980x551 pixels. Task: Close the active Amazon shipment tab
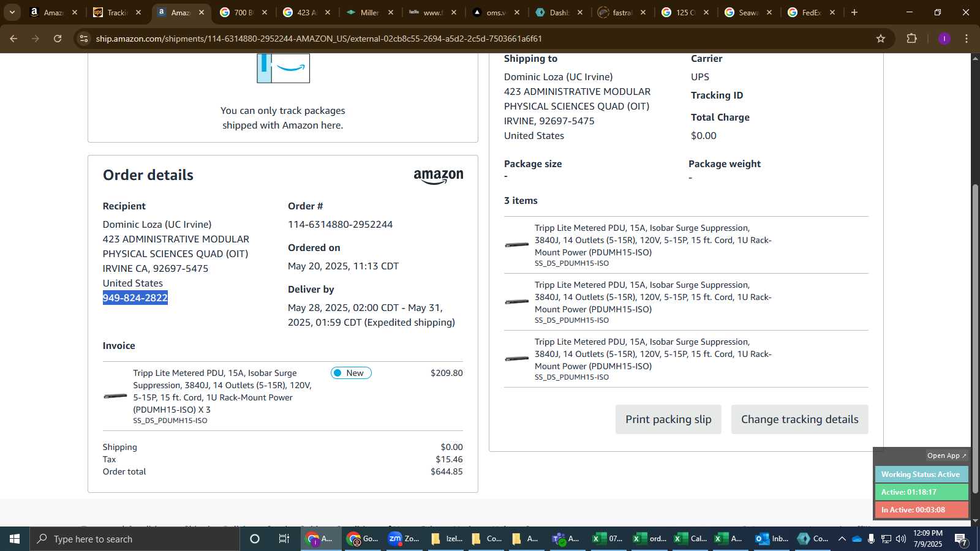coord(202,12)
